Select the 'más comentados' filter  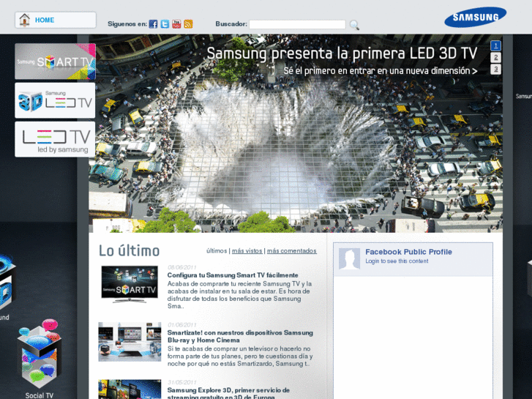click(292, 251)
